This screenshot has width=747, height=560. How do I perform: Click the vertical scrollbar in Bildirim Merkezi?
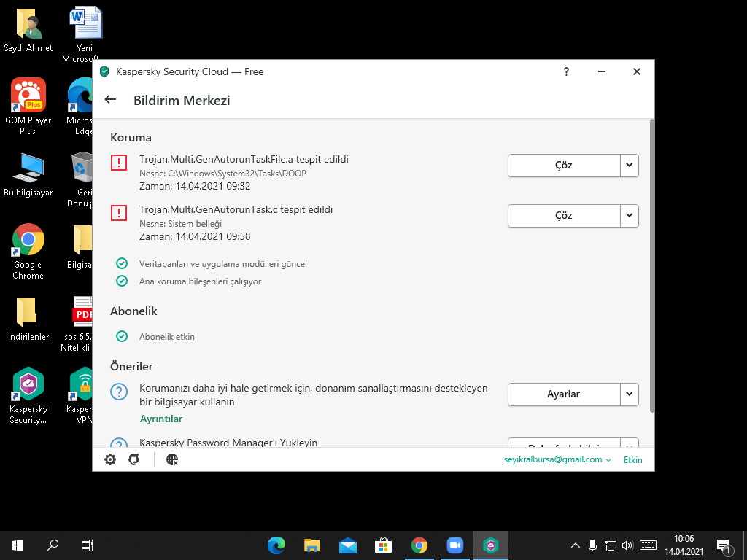click(x=651, y=265)
